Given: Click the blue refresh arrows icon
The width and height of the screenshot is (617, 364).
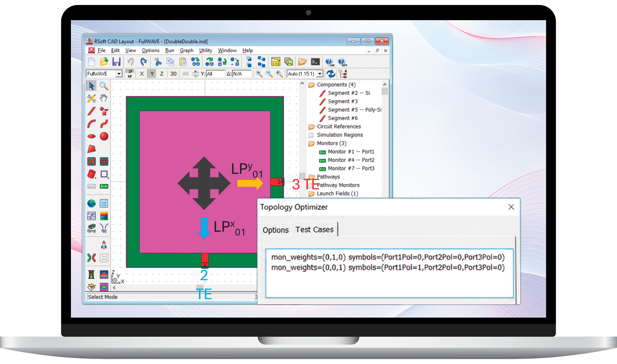Looking at the screenshot, I should [x=331, y=74].
